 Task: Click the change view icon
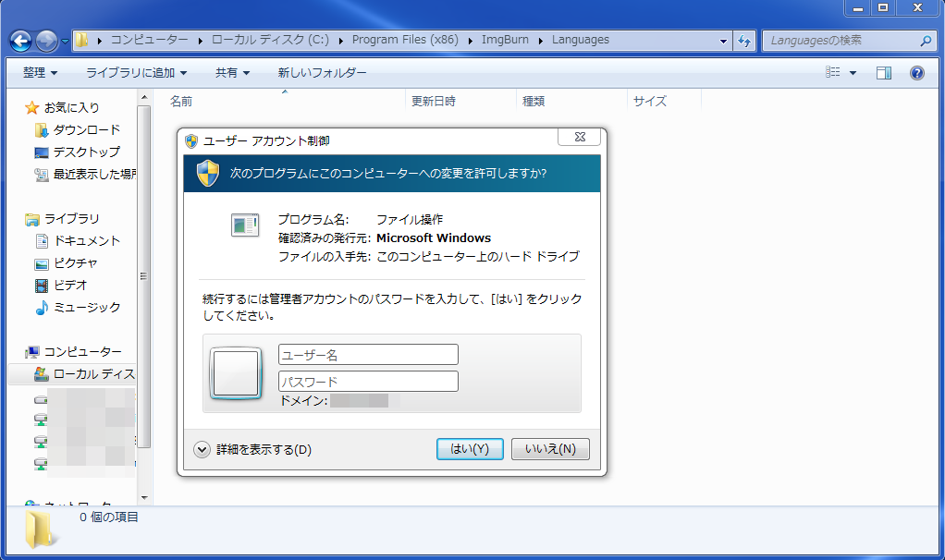pos(833,72)
